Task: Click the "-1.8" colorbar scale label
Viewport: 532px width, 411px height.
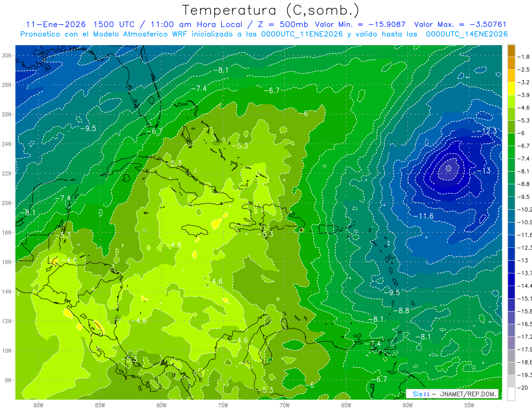Action: [x=523, y=57]
